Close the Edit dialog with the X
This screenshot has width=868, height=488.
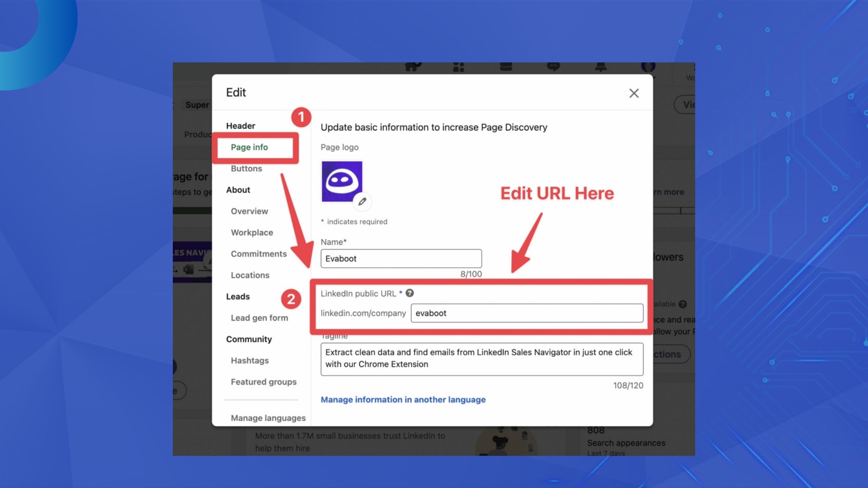[634, 93]
